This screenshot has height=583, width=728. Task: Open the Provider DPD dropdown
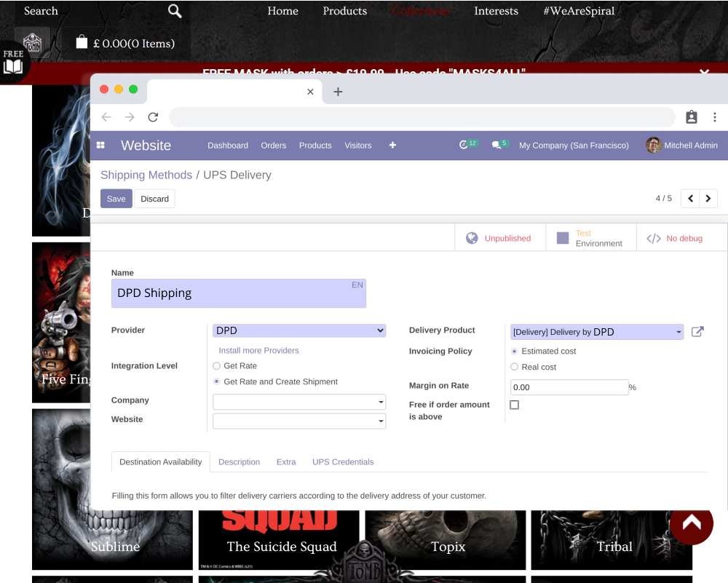click(x=299, y=330)
